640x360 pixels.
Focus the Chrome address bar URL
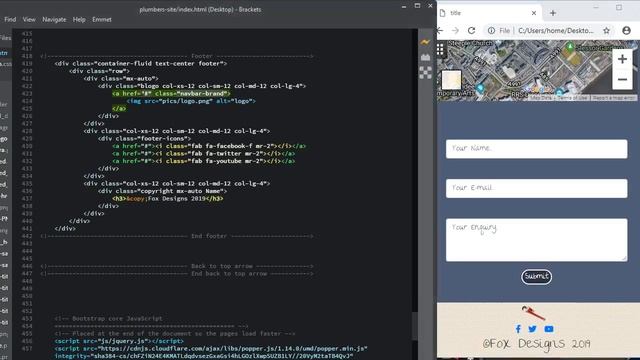pyautogui.click(x=556, y=31)
